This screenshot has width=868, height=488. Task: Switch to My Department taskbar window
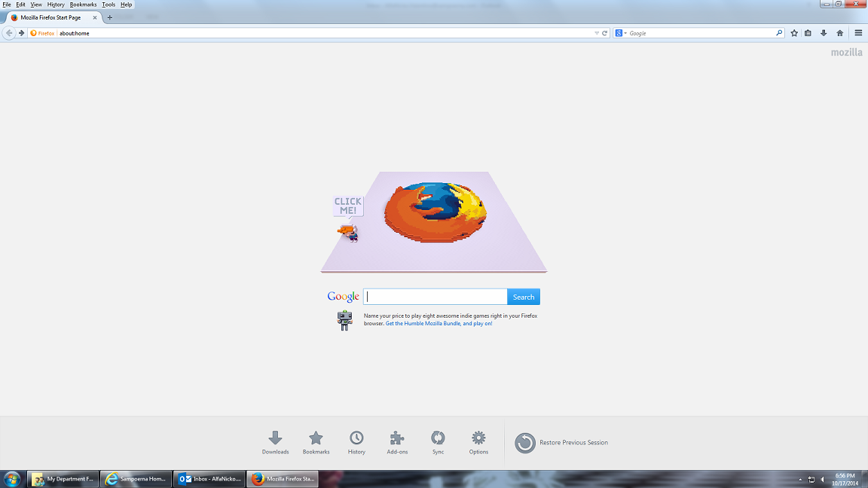coord(63,479)
